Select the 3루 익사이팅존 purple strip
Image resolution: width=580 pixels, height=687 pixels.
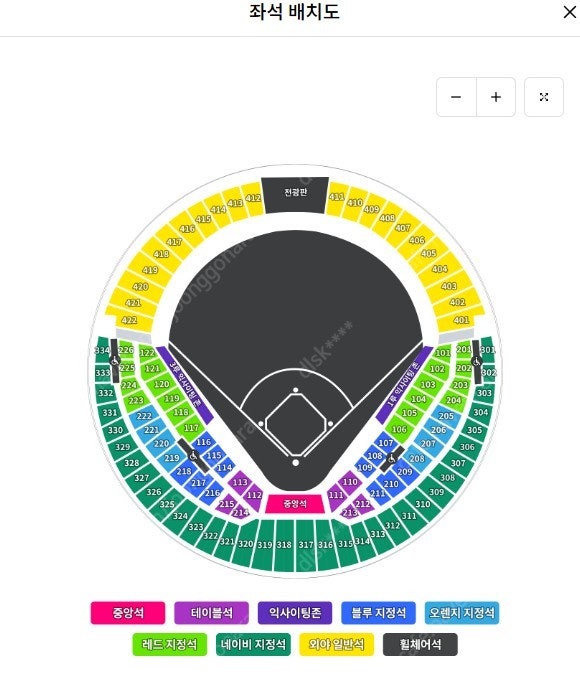pos(185,385)
